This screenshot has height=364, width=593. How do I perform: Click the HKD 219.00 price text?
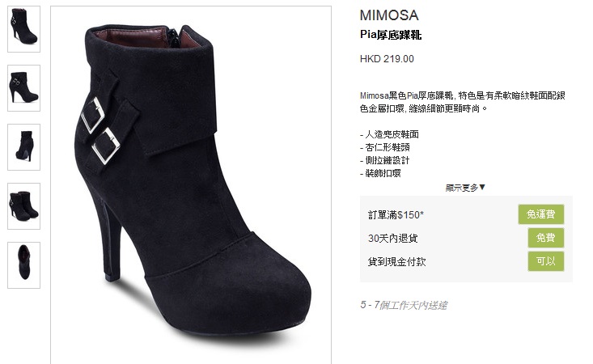[x=387, y=59]
